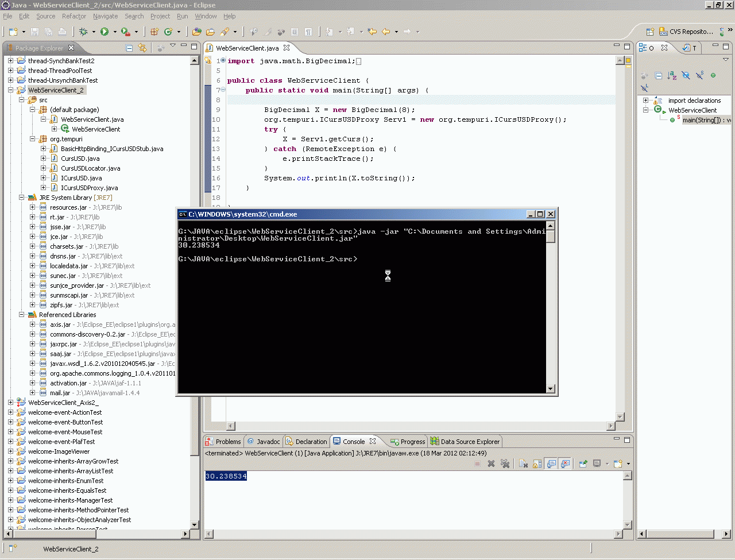Click the Pin Console icon
Viewport: 735px width, 560px height.
point(583,464)
